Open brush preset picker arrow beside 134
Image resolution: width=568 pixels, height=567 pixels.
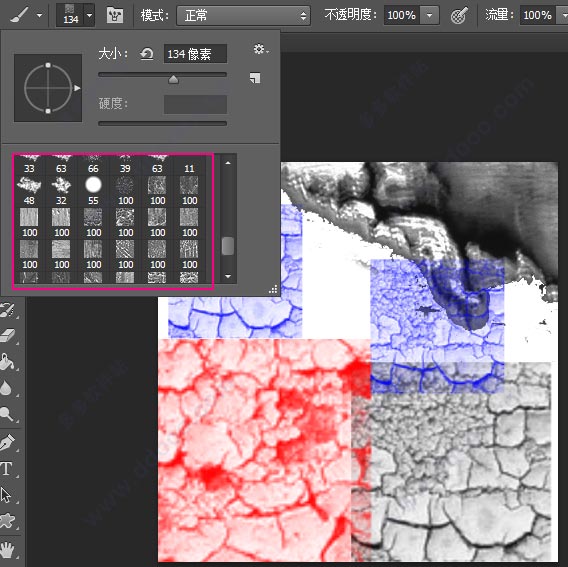coord(89,15)
